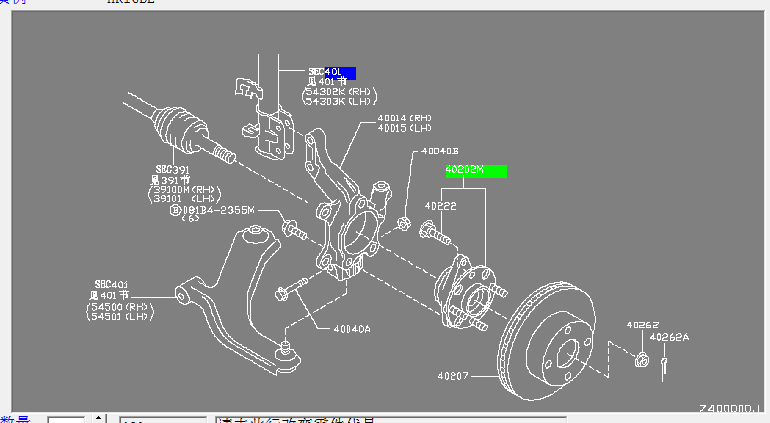
Task: Click the 40262 lock nut label
Action: click(642, 325)
